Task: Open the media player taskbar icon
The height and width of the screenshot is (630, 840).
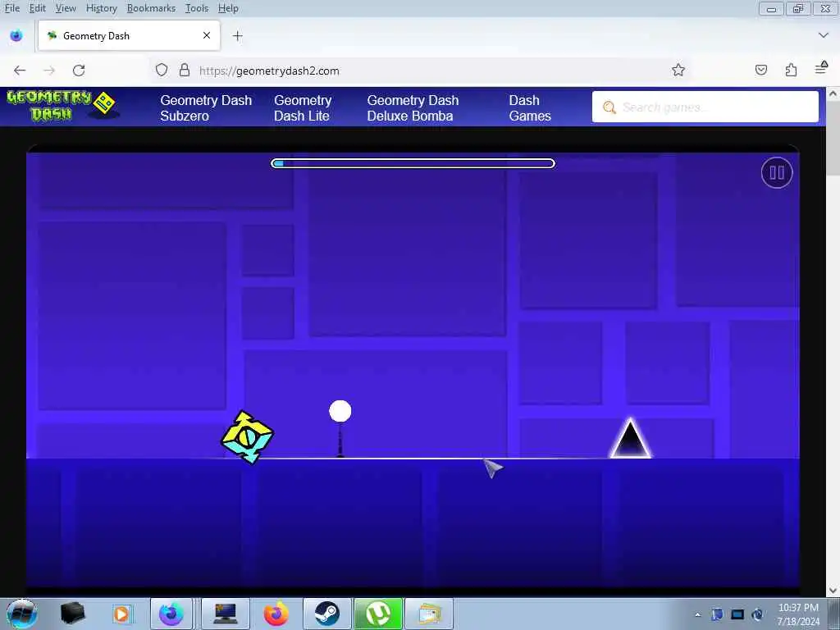Action: pyautogui.click(x=121, y=614)
